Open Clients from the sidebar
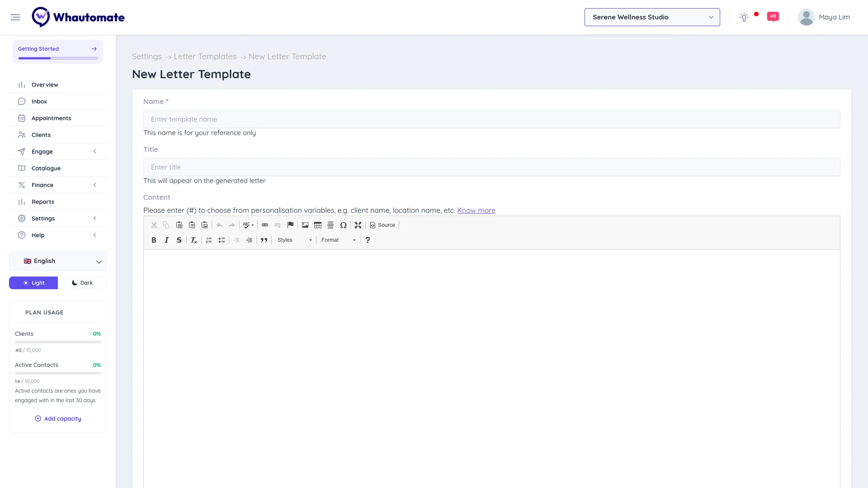Image resolution: width=868 pixels, height=488 pixels. pyautogui.click(x=58, y=135)
